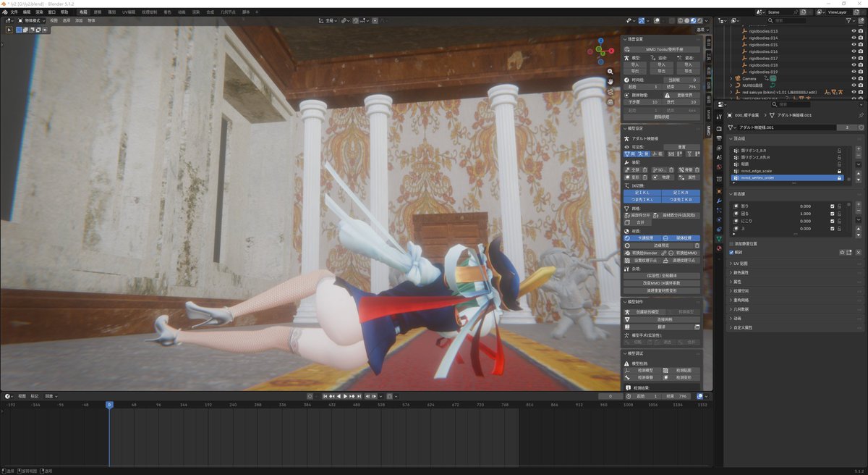The width and height of the screenshot is (868, 475).
Task: Click the pan hand viewport gizmo
Action: coord(610,82)
